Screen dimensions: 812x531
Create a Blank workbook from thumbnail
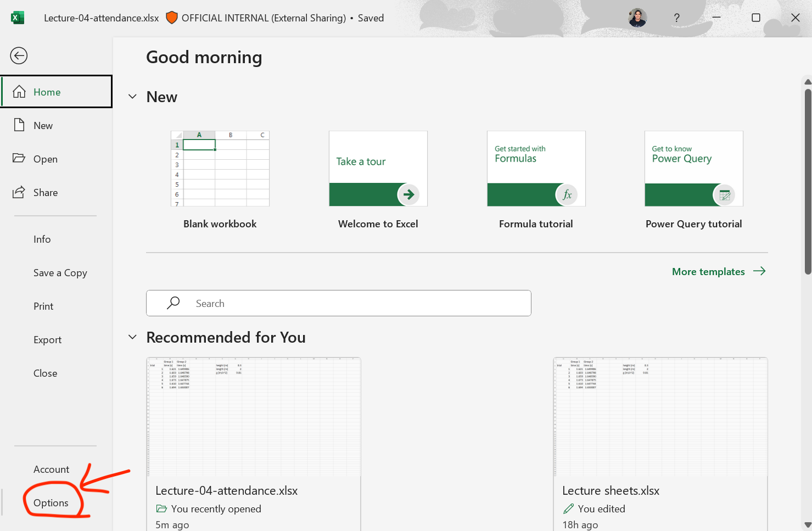click(x=220, y=169)
